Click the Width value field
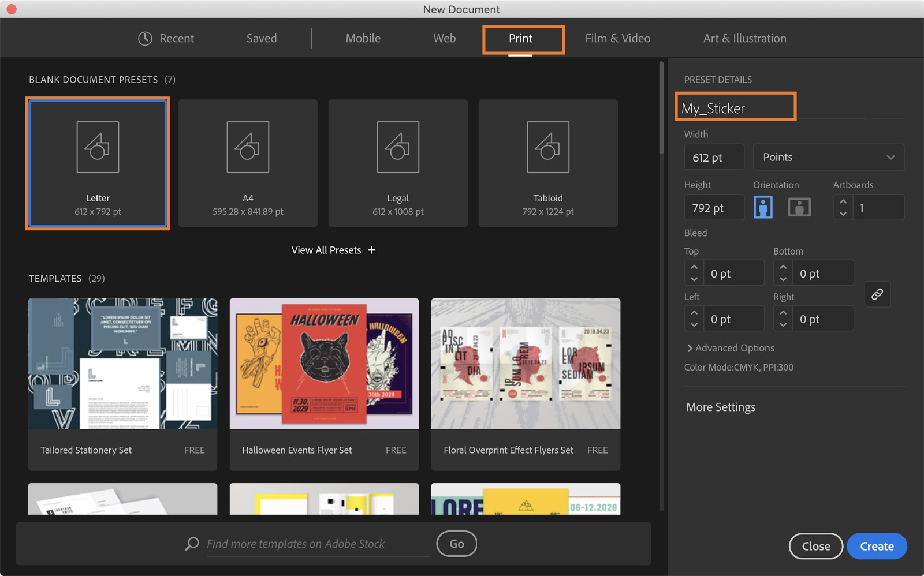 tap(714, 156)
